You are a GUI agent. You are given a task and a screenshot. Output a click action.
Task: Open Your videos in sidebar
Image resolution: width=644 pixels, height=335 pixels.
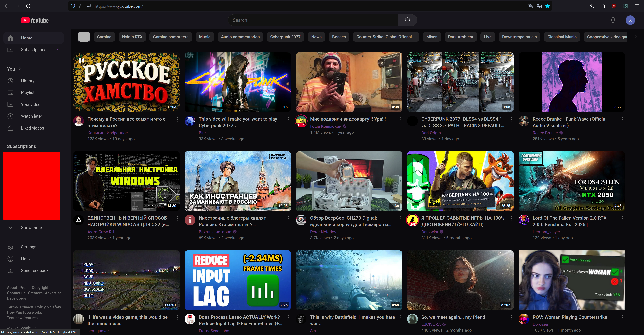[x=34, y=104]
